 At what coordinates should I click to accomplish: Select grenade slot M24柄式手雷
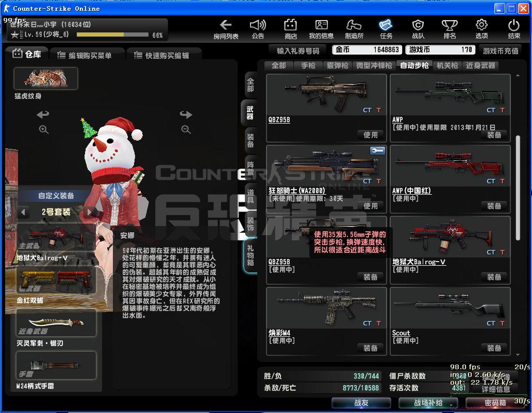click(56, 365)
